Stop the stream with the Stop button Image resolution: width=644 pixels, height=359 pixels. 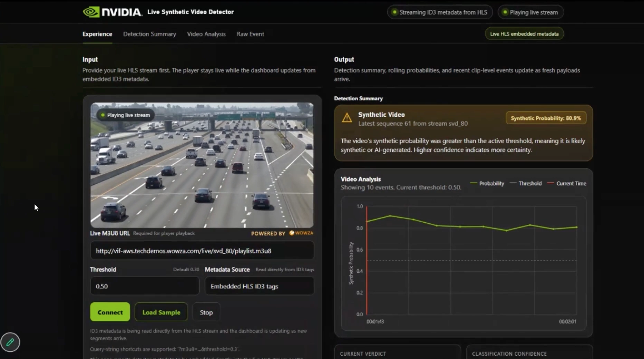point(206,312)
